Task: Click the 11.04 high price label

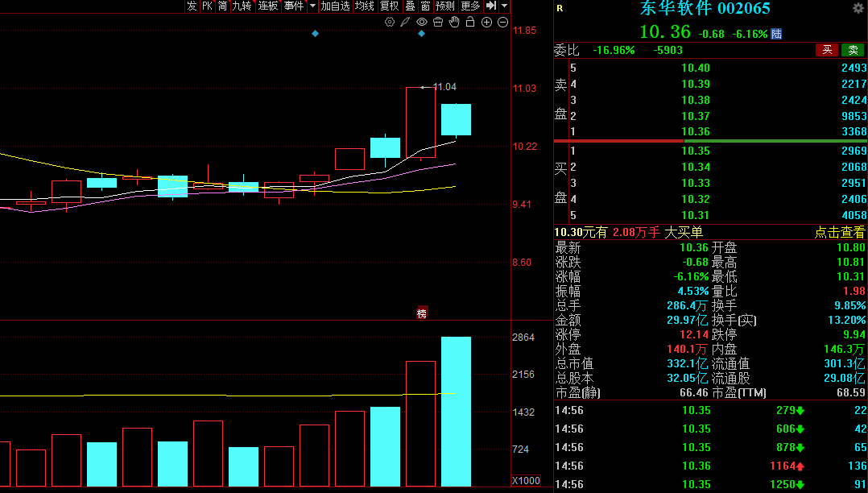Action: coord(444,87)
